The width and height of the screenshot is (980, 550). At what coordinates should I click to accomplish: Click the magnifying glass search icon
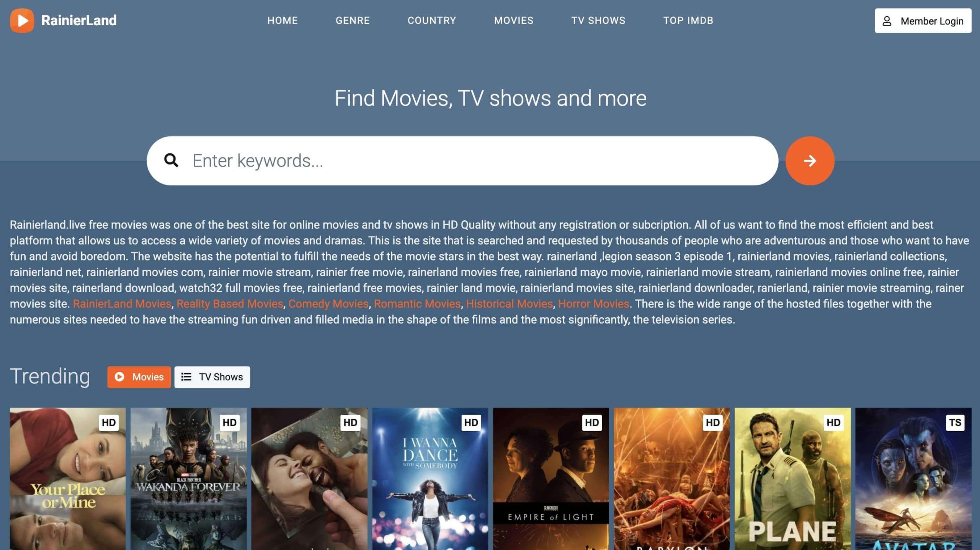click(171, 160)
